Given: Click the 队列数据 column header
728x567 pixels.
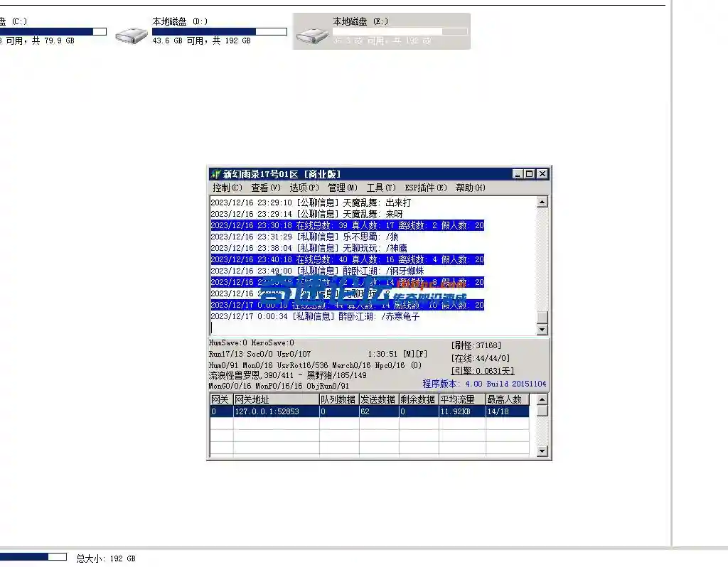Looking at the screenshot, I should tap(339, 399).
